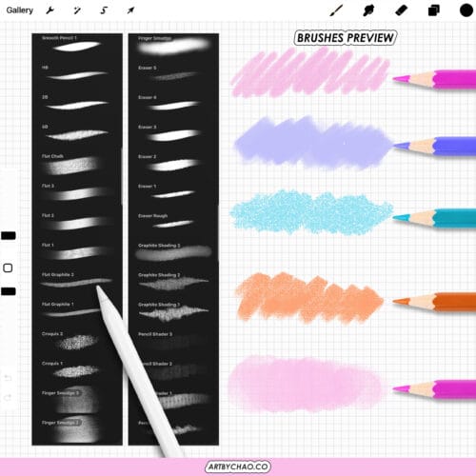Tap the square Modify button in sidebar
The image size is (476, 476).
tap(8, 268)
